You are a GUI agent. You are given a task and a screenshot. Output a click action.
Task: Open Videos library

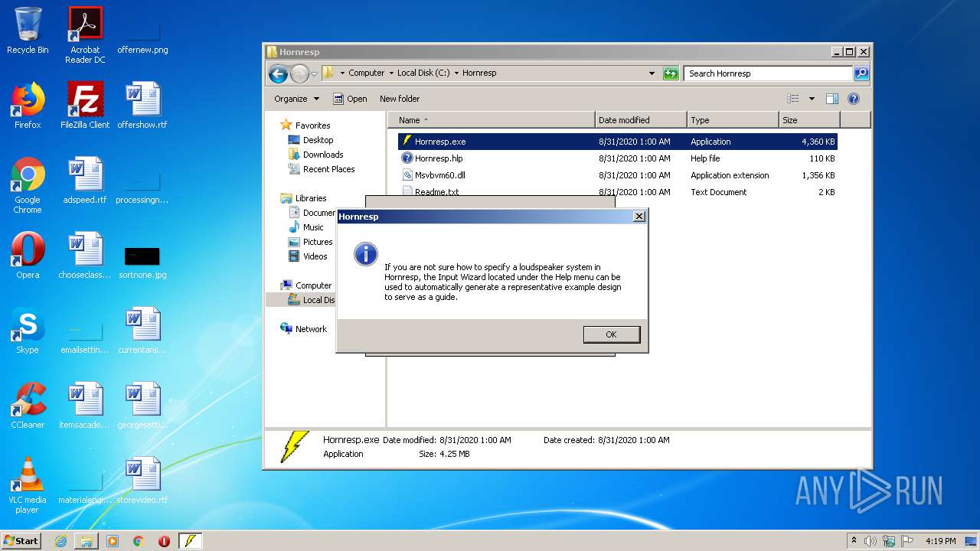click(x=307, y=256)
